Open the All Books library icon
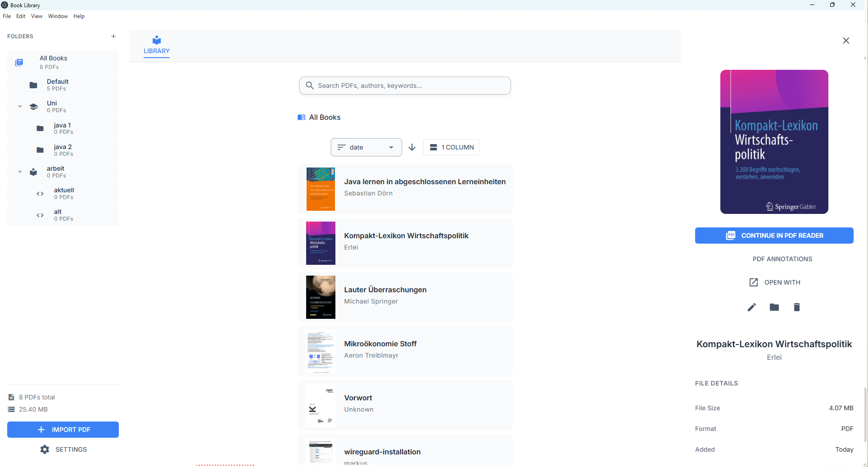 (x=18, y=62)
